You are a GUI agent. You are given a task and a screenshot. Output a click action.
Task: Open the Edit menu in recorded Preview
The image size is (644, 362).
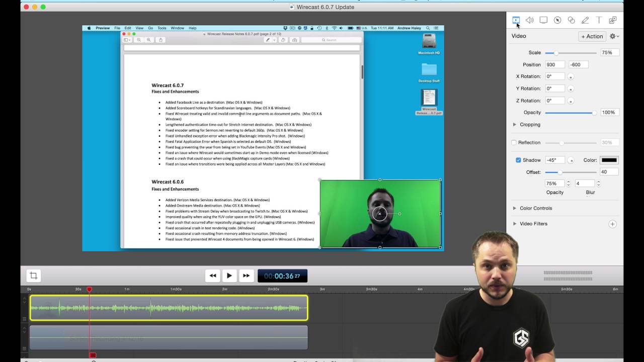pyautogui.click(x=128, y=28)
